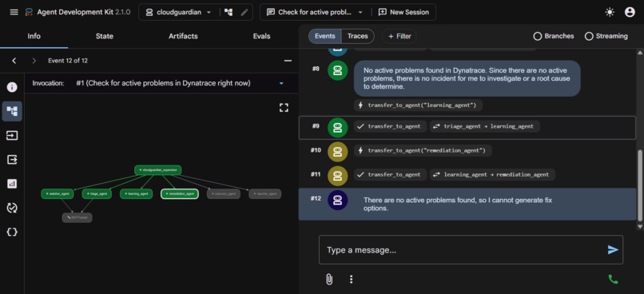
Task: Select the MCPToolset graph node
Action: [78, 217]
